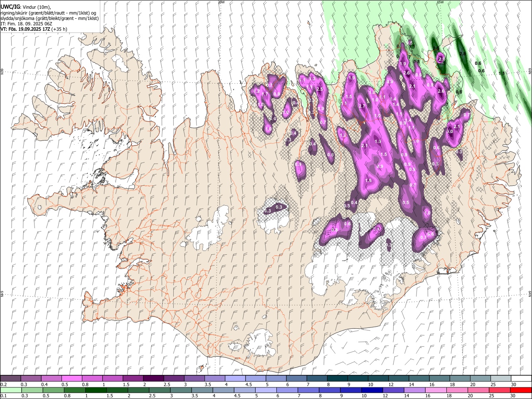The image size is (532, 399).
Task: Click 'VT: Fös. 19.09.2025 17Z' valid time
Action: point(26,30)
